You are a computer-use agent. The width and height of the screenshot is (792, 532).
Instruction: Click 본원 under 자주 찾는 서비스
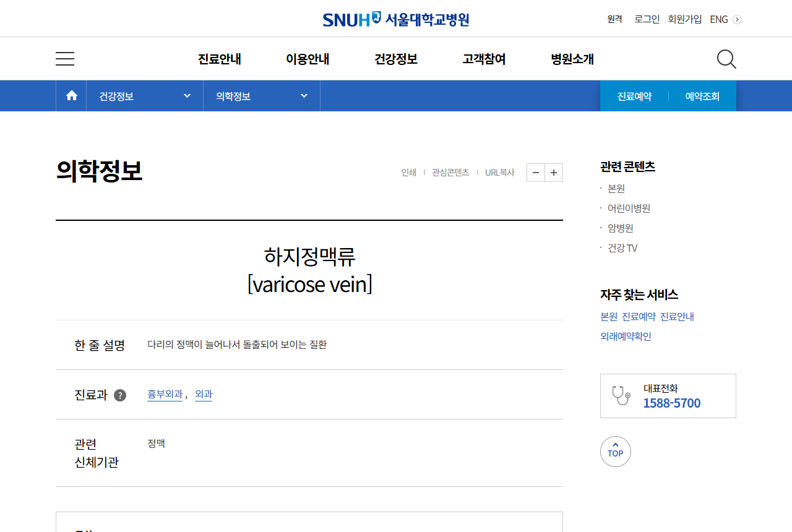click(x=609, y=317)
